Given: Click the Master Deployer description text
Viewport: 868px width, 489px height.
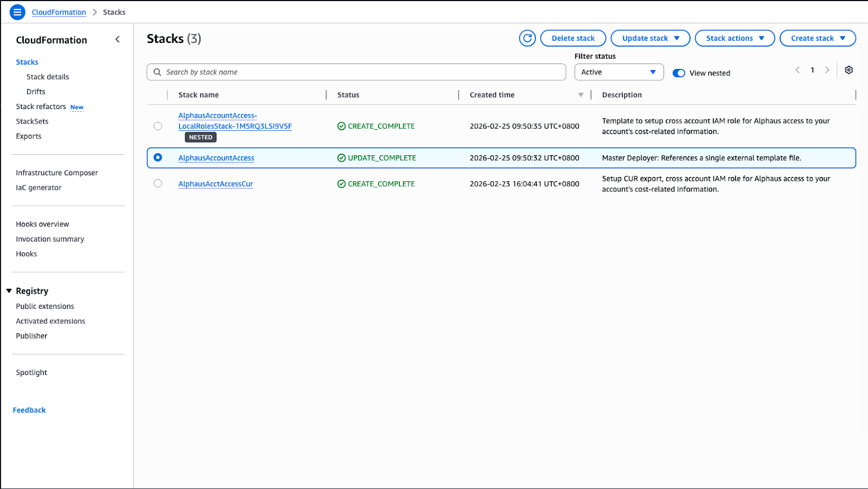Looking at the screenshot, I should coord(701,158).
